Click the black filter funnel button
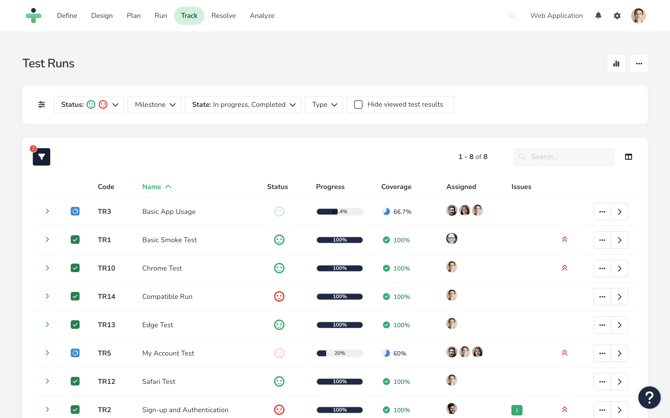The width and height of the screenshot is (670, 418). tap(41, 157)
